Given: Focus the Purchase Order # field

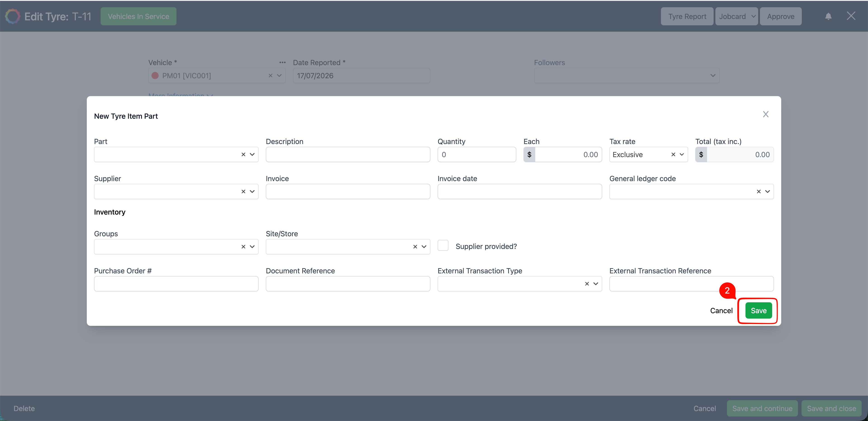Looking at the screenshot, I should pos(176,284).
